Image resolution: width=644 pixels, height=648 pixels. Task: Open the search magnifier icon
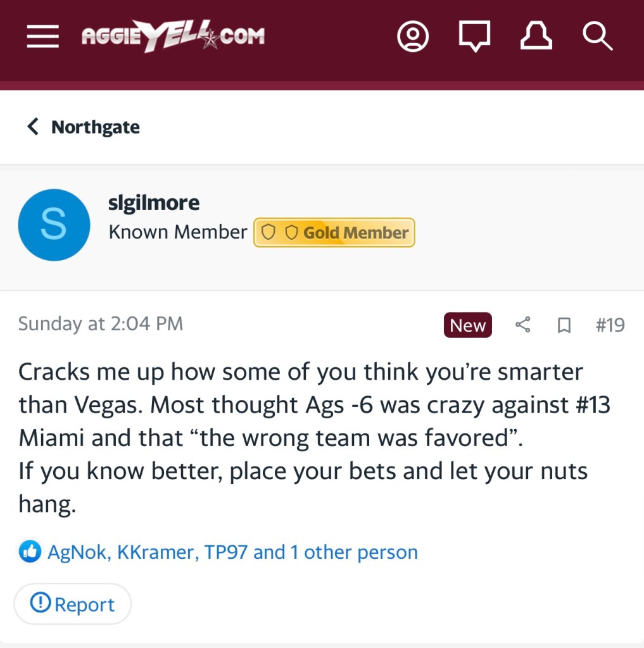[597, 37]
